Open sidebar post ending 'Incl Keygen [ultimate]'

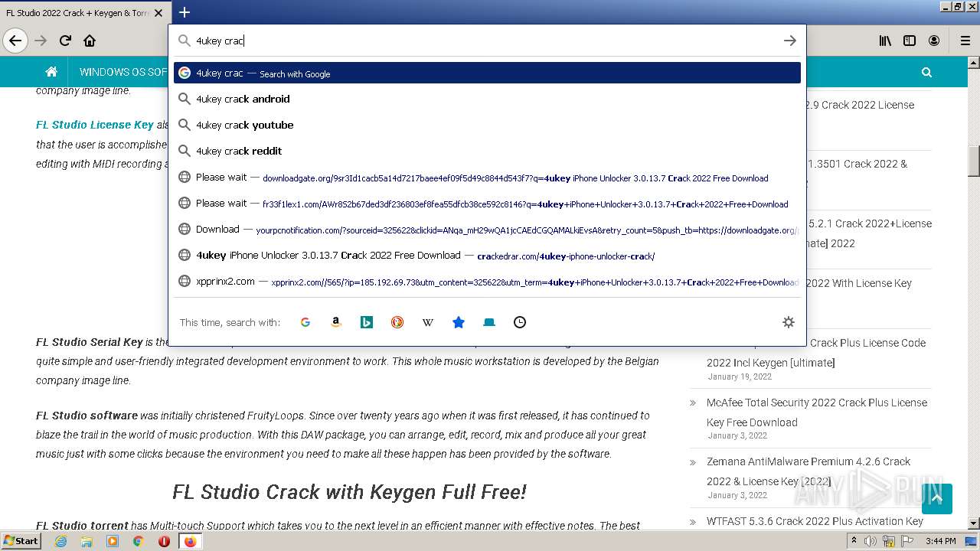pos(816,353)
